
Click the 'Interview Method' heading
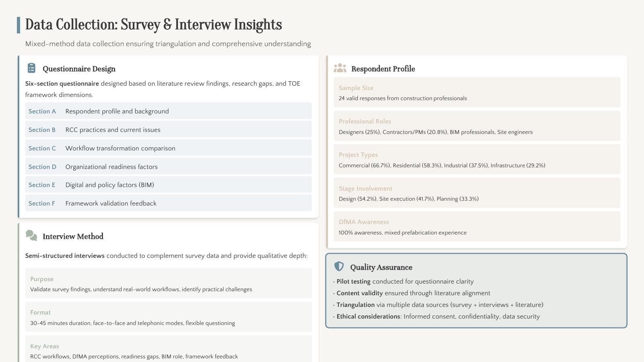(73, 237)
